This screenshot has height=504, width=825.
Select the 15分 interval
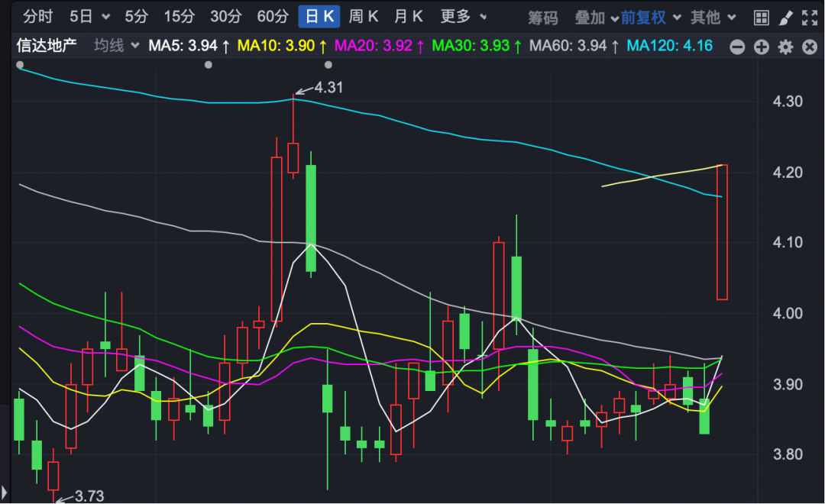point(180,16)
